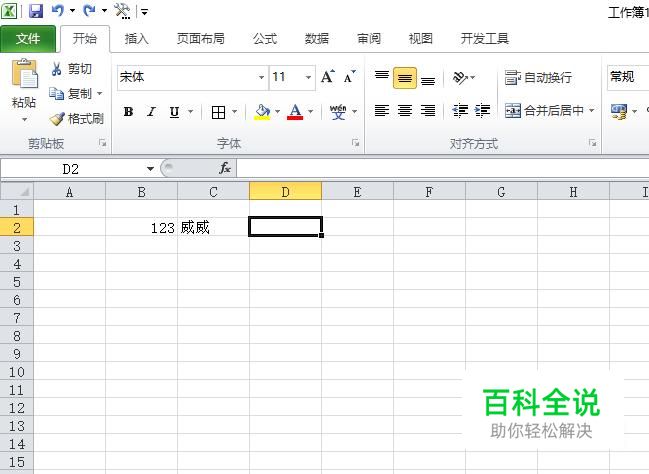Screen dimensions: 649x474
Task: Toggle middle vertical alignment
Action: click(405, 78)
